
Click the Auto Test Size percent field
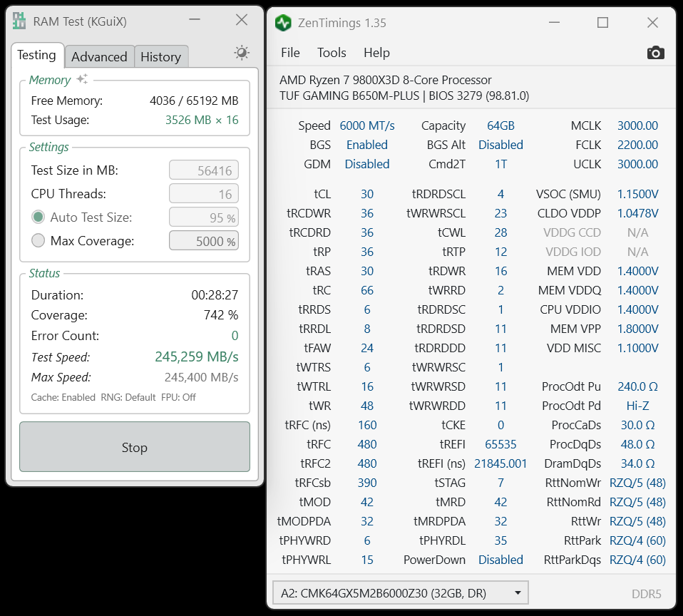click(x=204, y=217)
